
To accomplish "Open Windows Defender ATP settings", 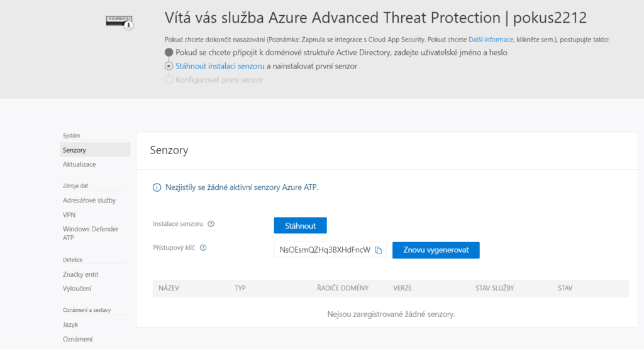I will 91,233.
